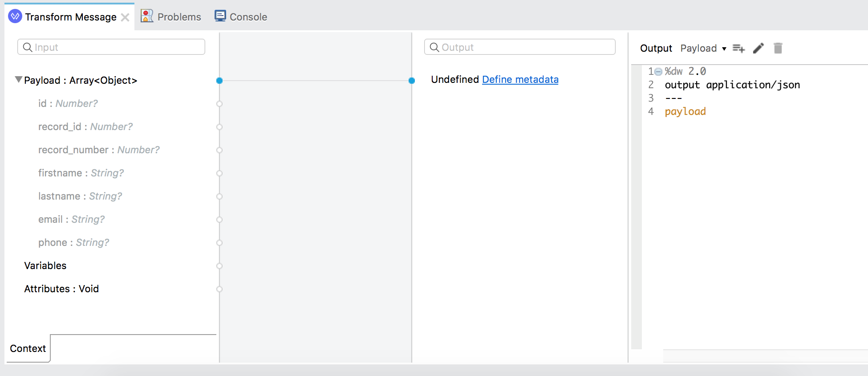Switch to the Problems tab
This screenshot has width=868, height=376.
tap(179, 17)
